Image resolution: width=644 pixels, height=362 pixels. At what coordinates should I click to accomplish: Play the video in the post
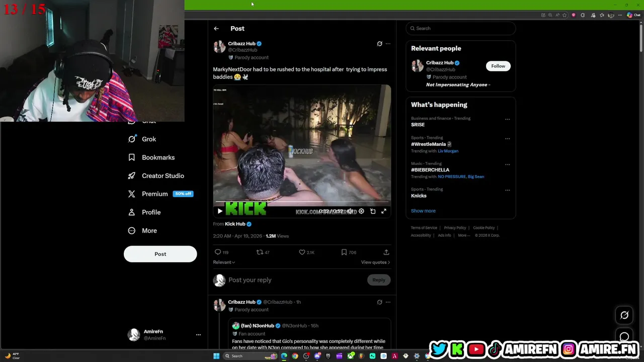pos(219,211)
